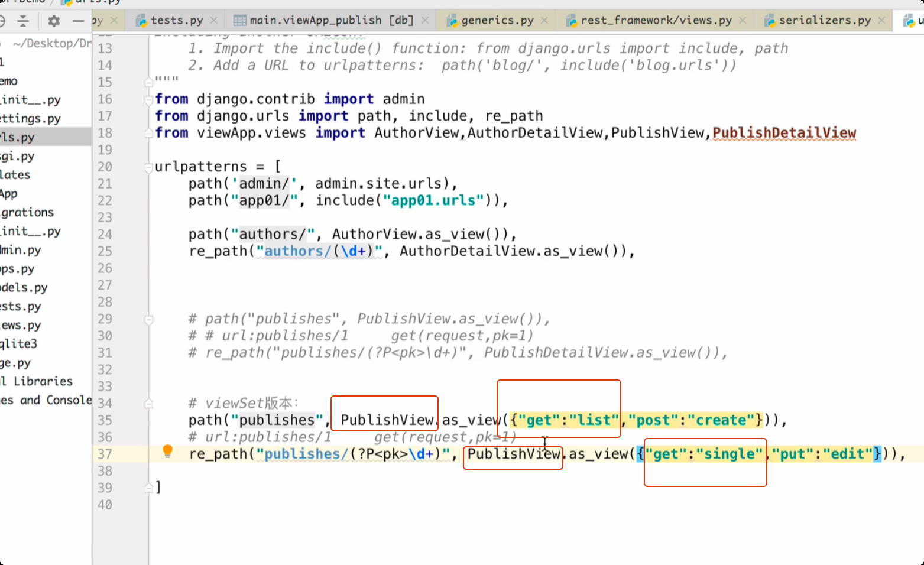Close the main.viewApp_publish [db] tab
Viewport: 924px width, 565px height.
pos(425,21)
